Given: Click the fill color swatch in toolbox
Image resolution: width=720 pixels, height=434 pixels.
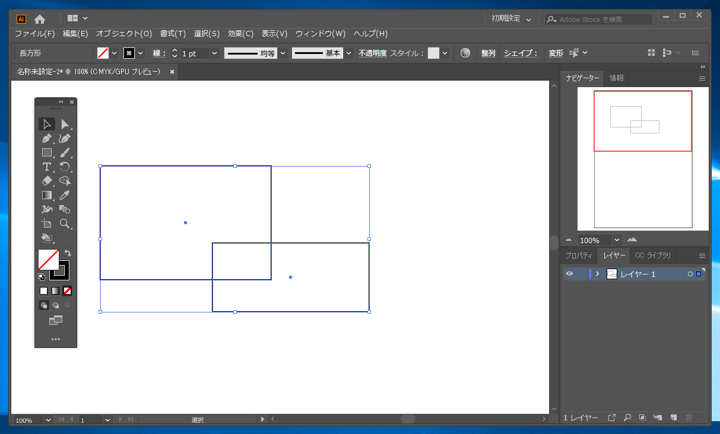Looking at the screenshot, I should (x=47, y=260).
